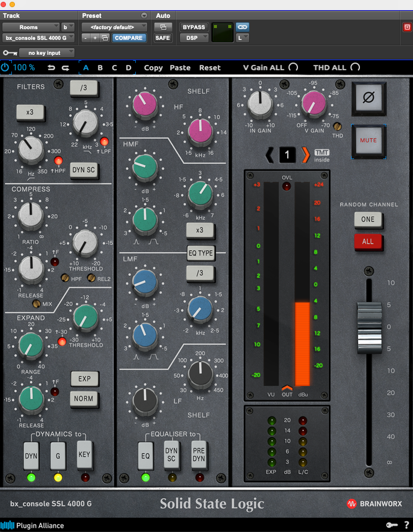Click the Random Channel ONE button
The image size is (413, 532).
pos(368,219)
